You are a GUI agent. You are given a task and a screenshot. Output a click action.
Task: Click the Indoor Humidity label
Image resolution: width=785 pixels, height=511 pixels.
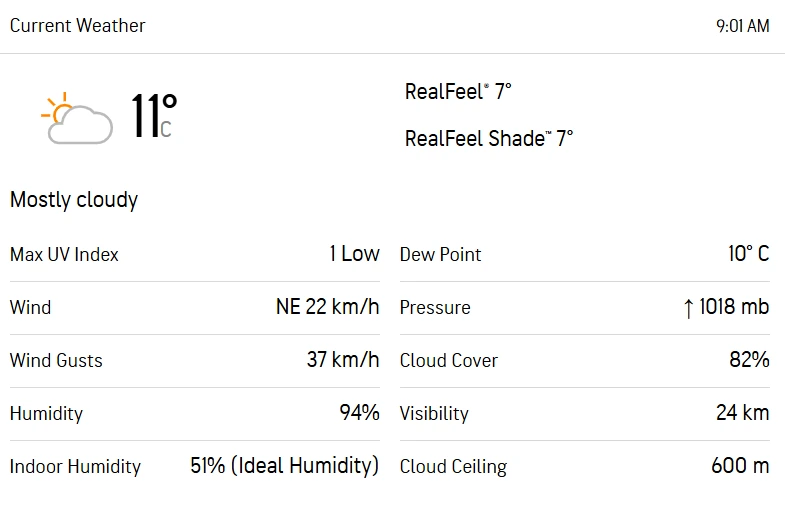pyautogui.click(x=75, y=467)
